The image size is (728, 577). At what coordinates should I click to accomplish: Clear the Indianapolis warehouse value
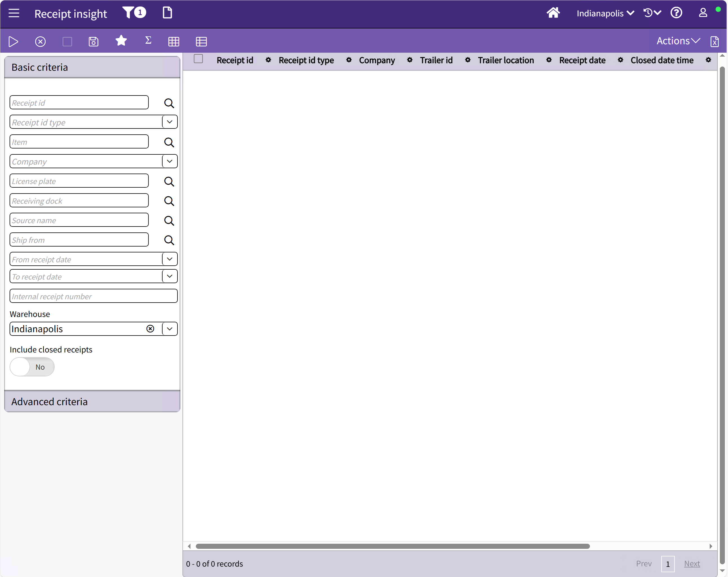click(x=150, y=329)
